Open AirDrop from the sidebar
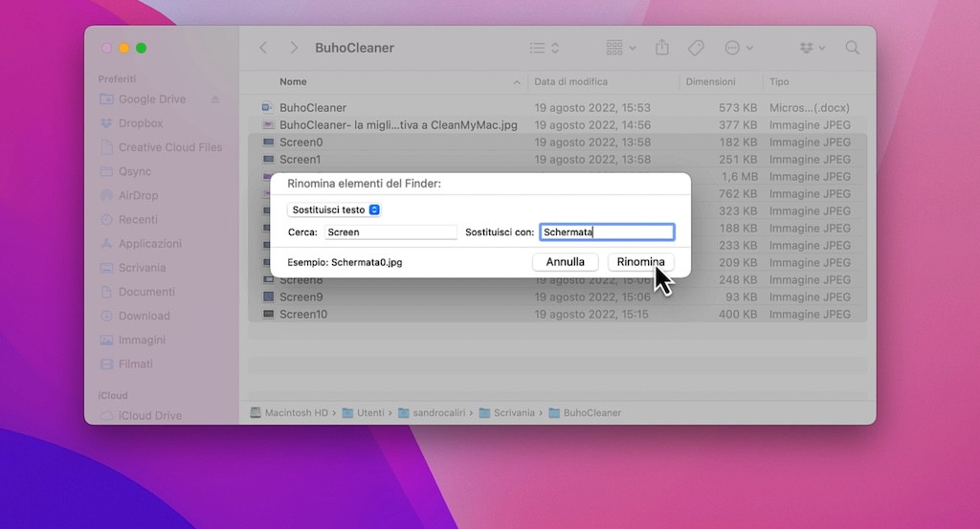The height and width of the screenshot is (529, 980). (138, 195)
